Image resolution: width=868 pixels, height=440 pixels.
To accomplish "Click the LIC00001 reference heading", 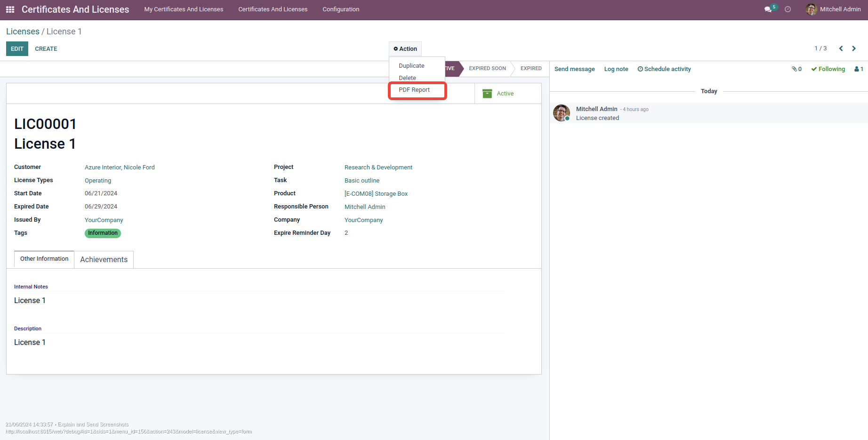I will [x=45, y=124].
